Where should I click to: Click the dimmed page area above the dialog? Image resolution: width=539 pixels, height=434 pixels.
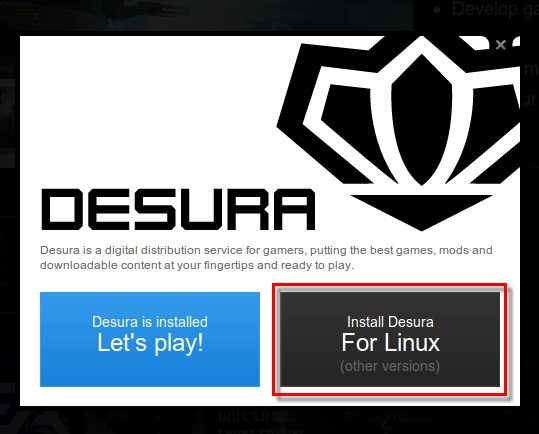tap(206, 15)
